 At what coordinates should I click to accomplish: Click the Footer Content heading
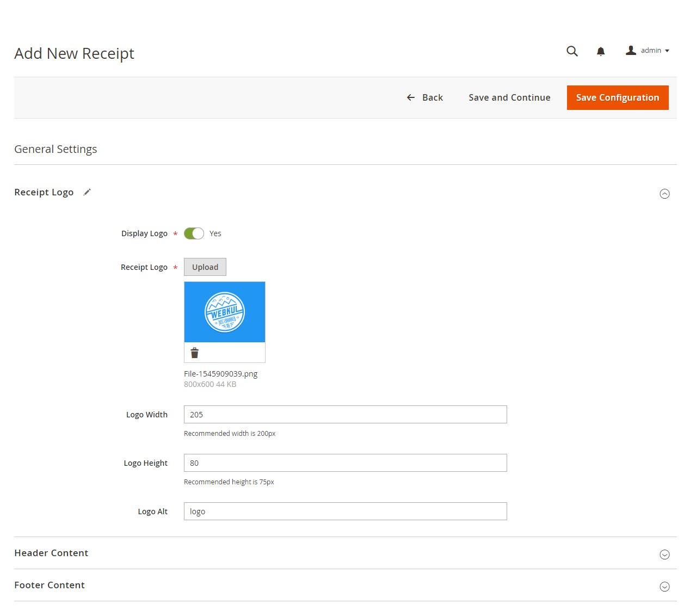50,585
